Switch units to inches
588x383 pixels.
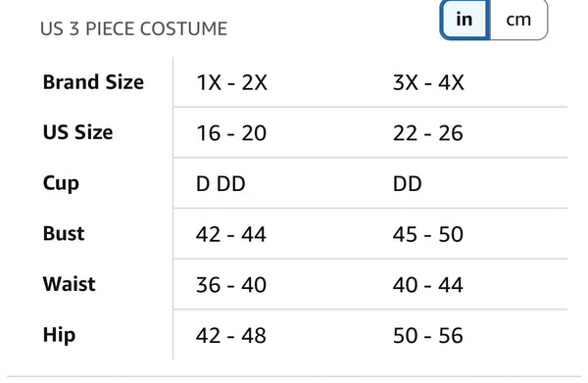pos(465,20)
